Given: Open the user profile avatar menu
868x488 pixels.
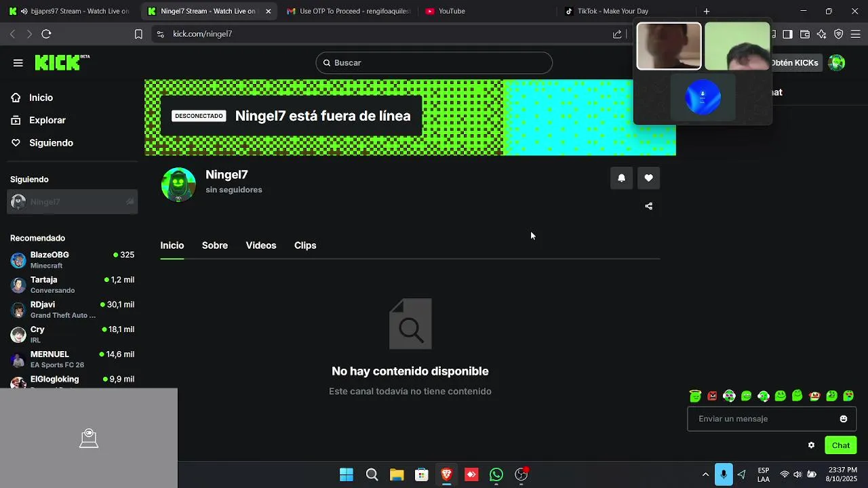Looking at the screenshot, I should pyautogui.click(x=837, y=62).
